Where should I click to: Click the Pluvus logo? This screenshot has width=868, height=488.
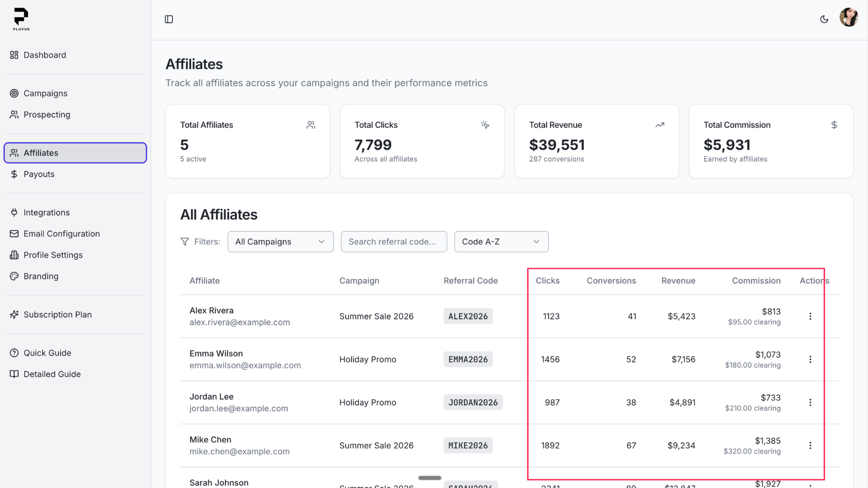pyautogui.click(x=21, y=19)
